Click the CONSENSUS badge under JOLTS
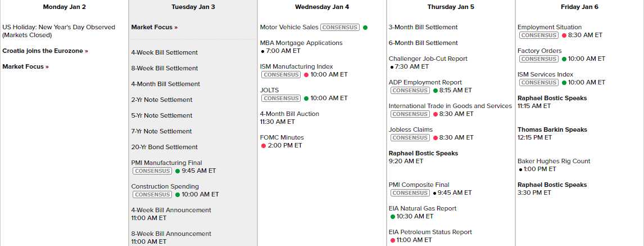The image size is (644, 246). [282, 98]
